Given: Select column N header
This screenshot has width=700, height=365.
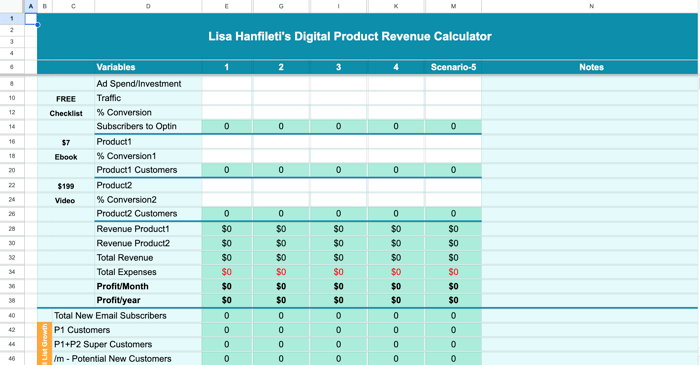Looking at the screenshot, I should point(591,6).
